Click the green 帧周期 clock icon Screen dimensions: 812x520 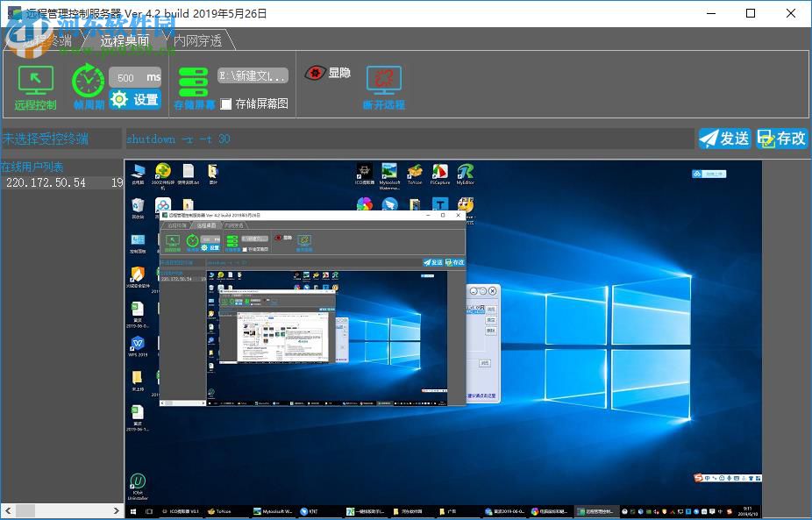pos(88,81)
